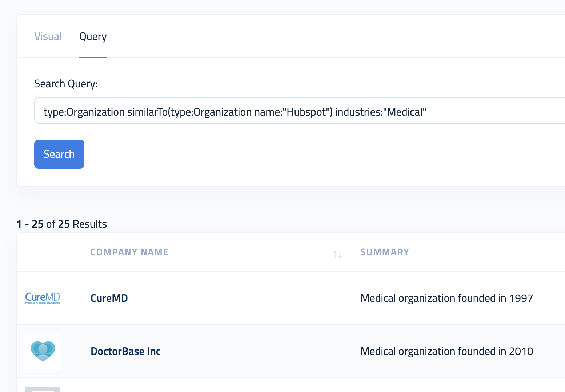Screen dimensions: 565x392
Task: Sort by Company Name using arrows icon
Action: point(337,254)
